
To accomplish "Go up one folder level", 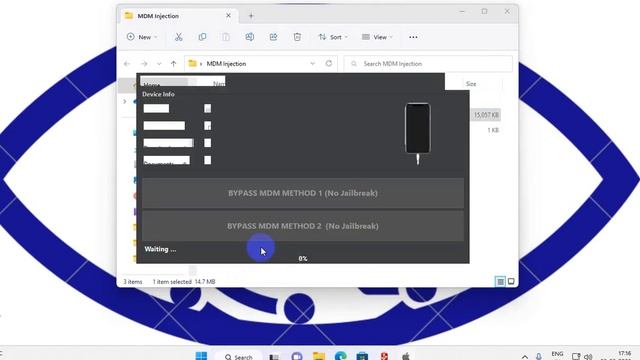I will click(173, 64).
